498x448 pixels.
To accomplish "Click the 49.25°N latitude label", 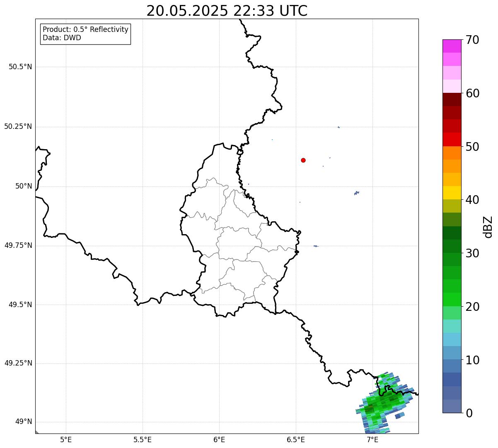I will coord(18,363).
